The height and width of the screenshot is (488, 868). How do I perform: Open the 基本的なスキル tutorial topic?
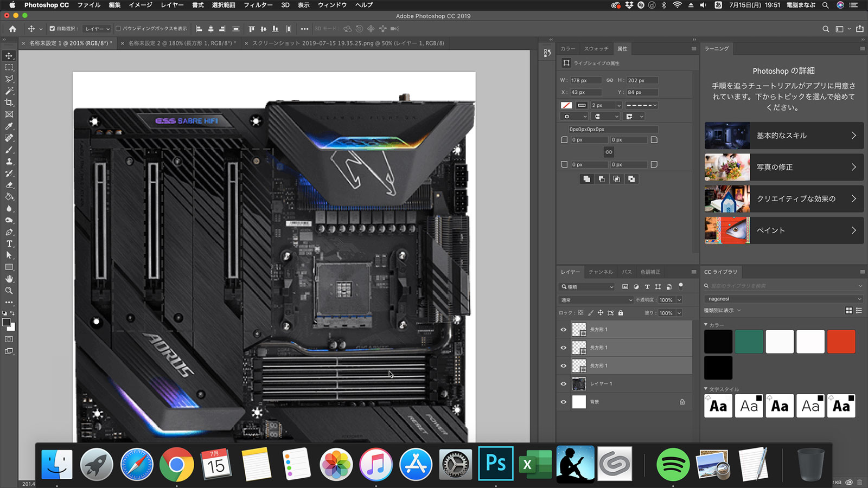(x=784, y=136)
